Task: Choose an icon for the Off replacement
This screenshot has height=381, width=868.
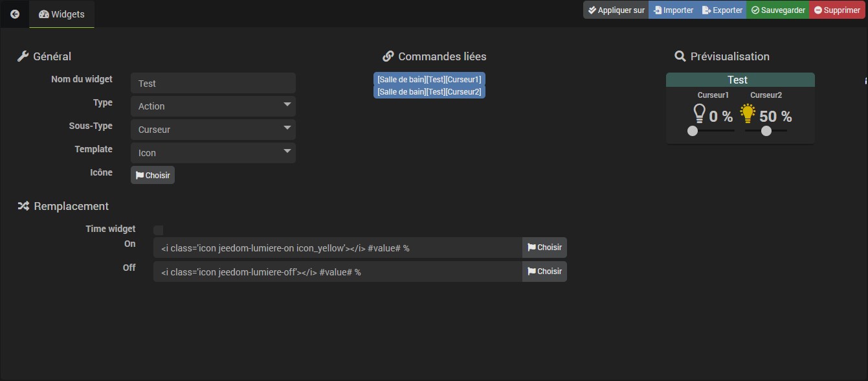Action: pyautogui.click(x=544, y=271)
